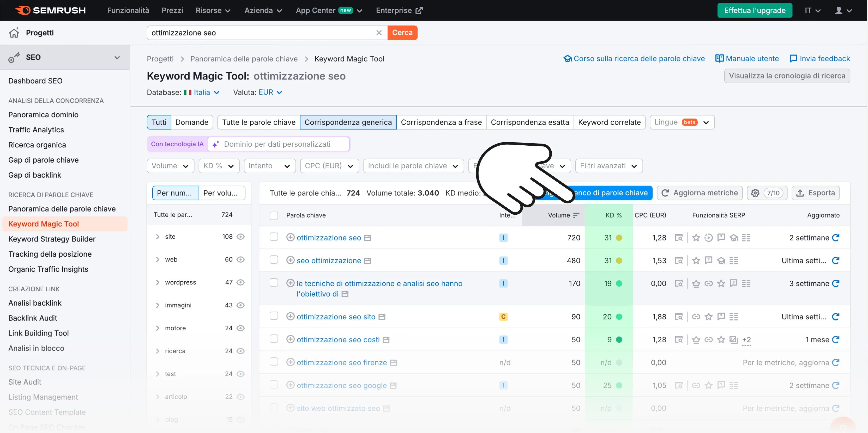Refresh metrics for ottimizzazione seo firenze row
This screenshot has width=868, height=433.
point(836,363)
